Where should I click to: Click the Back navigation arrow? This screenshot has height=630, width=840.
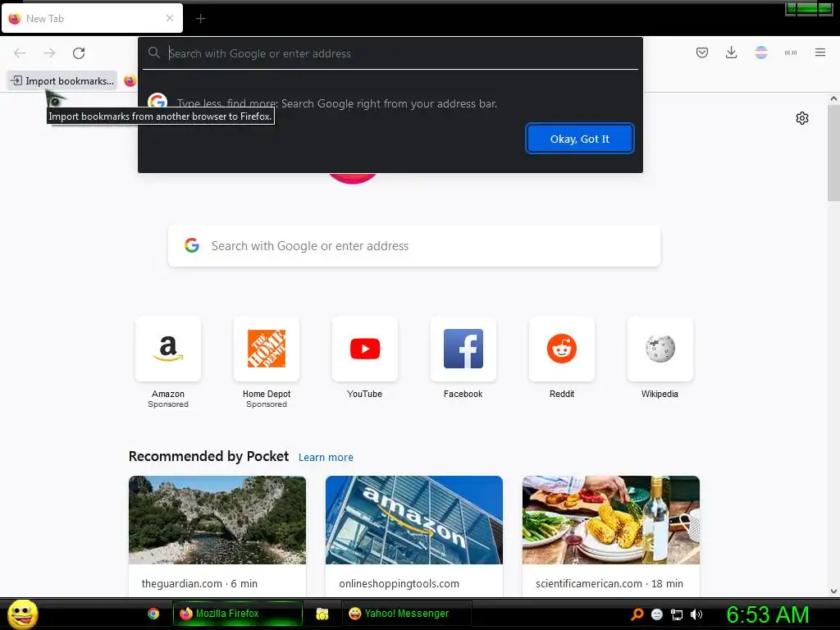tap(20, 53)
